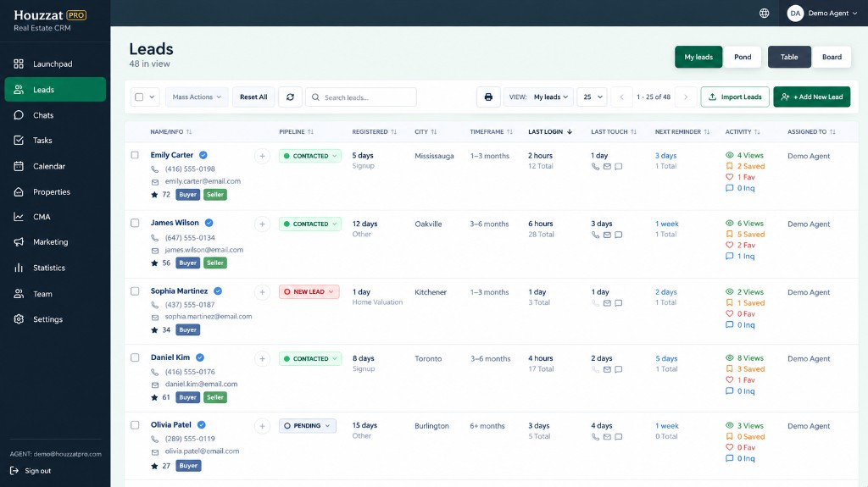Click the My leads tab button
The height and width of the screenshot is (487, 868).
(698, 57)
